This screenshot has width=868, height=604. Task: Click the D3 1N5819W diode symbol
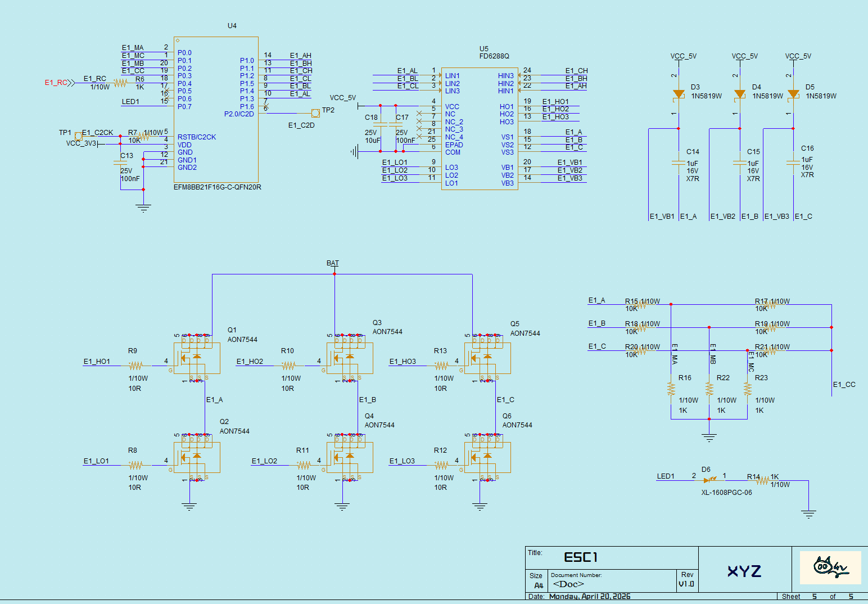(x=679, y=94)
